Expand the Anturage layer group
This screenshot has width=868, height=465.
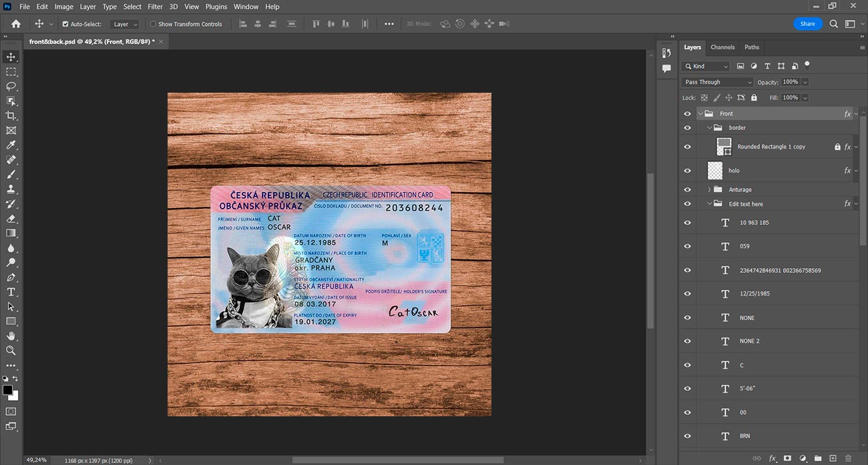click(x=709, y=189)
